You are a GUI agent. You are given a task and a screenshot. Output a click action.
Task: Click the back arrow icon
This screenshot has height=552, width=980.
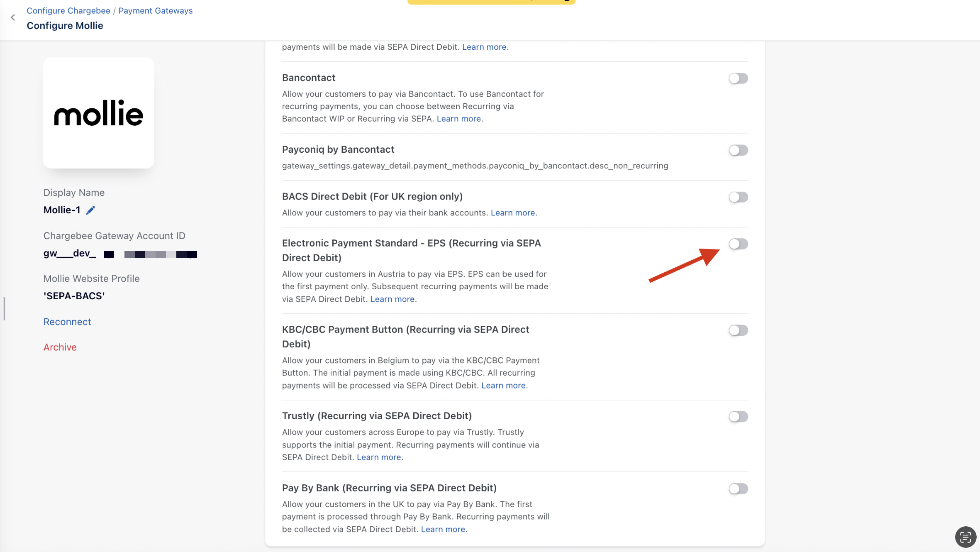coord(13,17)
